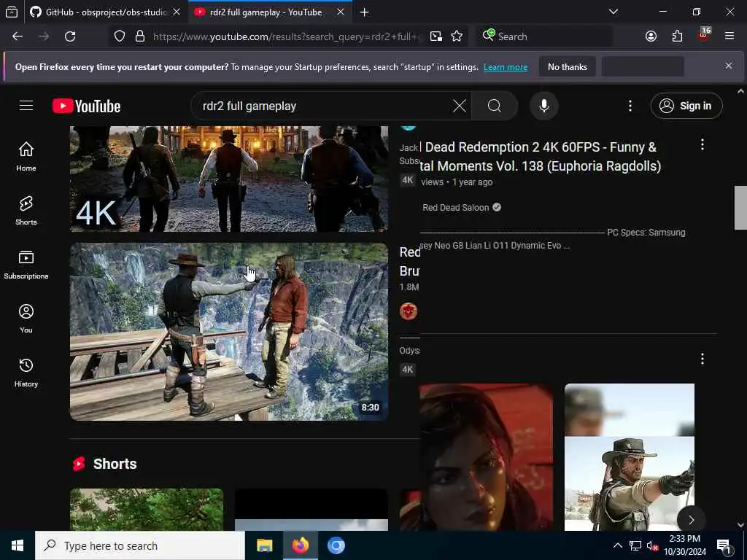Click the YouTube logo
Screen dimensions: 747x560
(86, 106)
